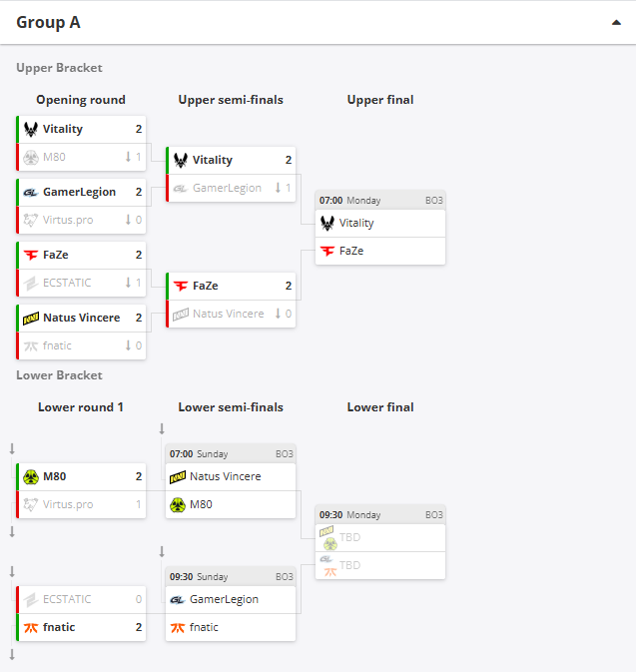Click M80 logo in lower round 1
The image size is (636, 672).
(31, 476)
